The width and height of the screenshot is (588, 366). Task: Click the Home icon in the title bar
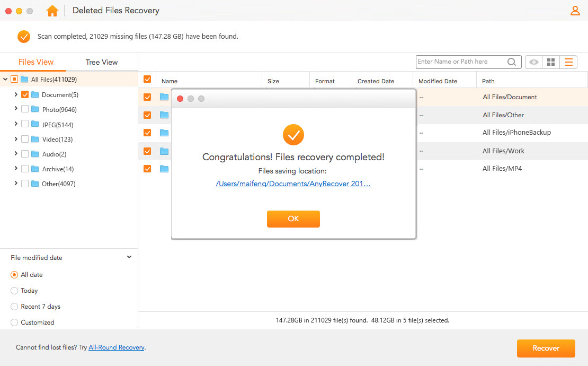(52, 10)
